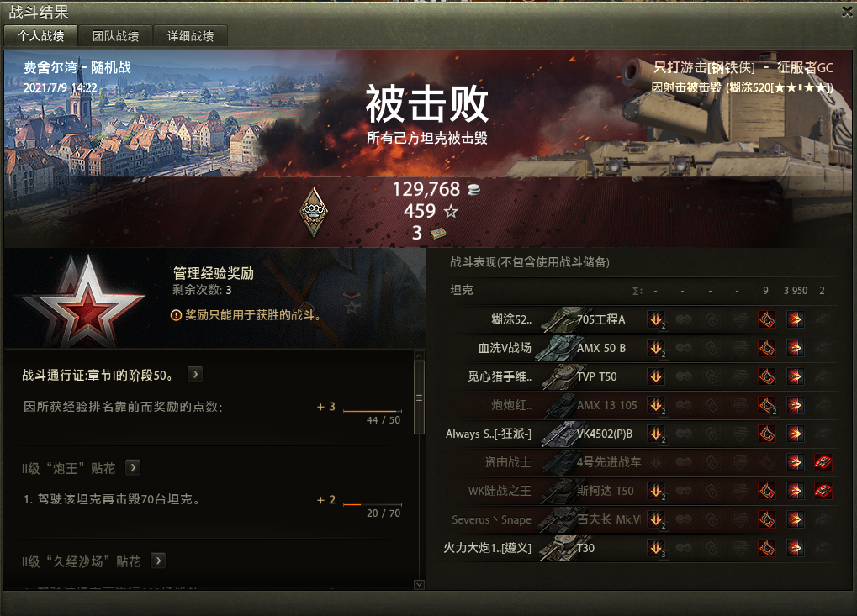Close the 战斗结果 window
This screenshot has width=857, height=616.
pyautogui.click(x=847, y=12)
